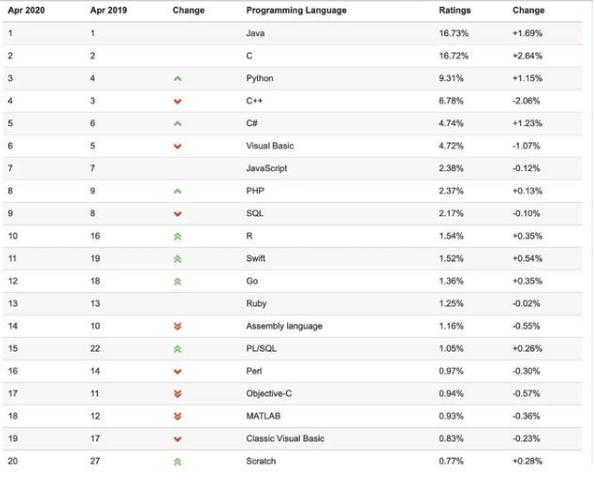
Task: Click the double green arrow next to Scratch
Action: [178, 462]
